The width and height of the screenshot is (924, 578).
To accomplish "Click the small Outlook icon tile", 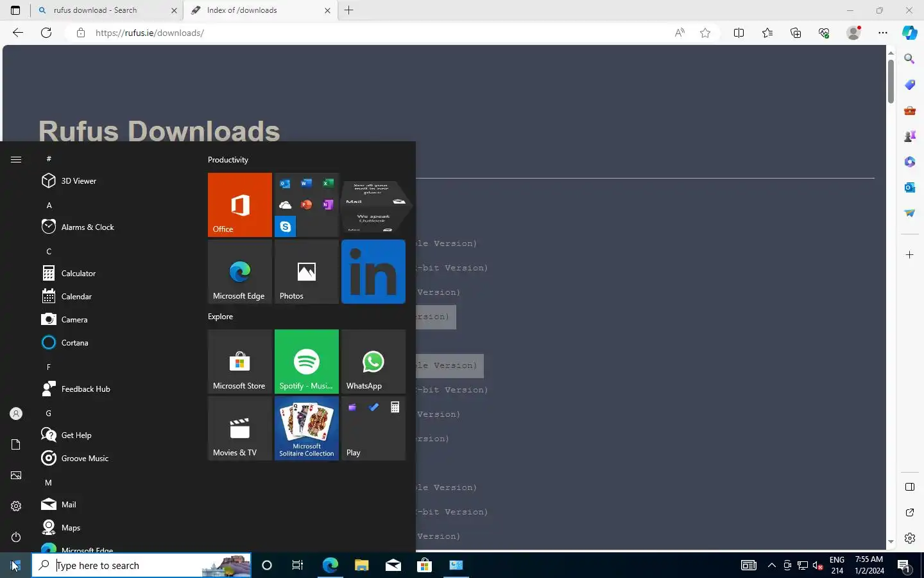I will [285, 184].
